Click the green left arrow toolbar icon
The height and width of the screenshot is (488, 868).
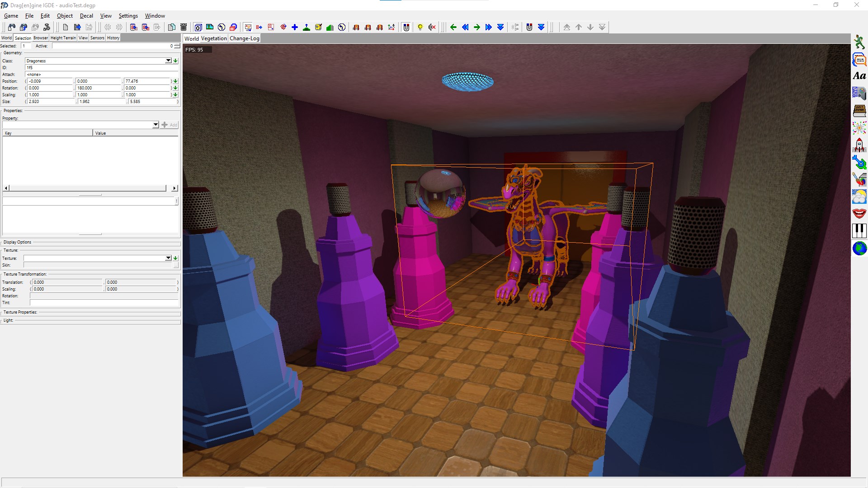[x=453, y=27]
